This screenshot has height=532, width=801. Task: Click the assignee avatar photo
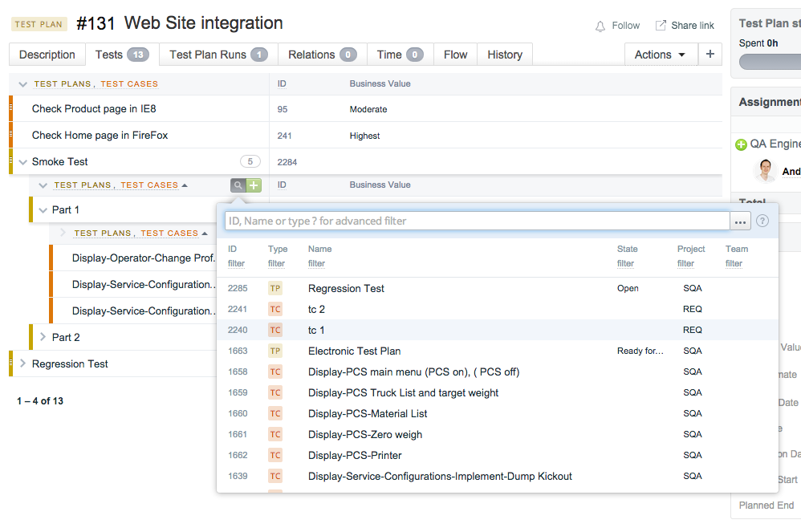tap(765, 171)
